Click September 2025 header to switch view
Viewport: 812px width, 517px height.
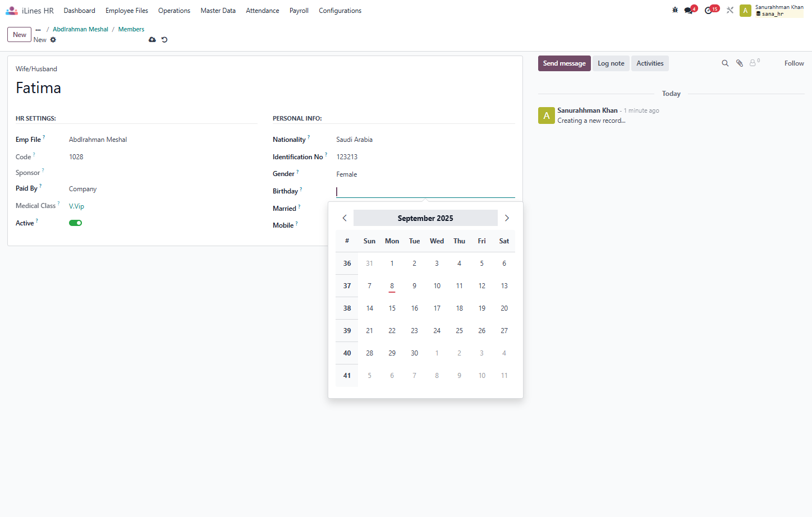[425, 218]
